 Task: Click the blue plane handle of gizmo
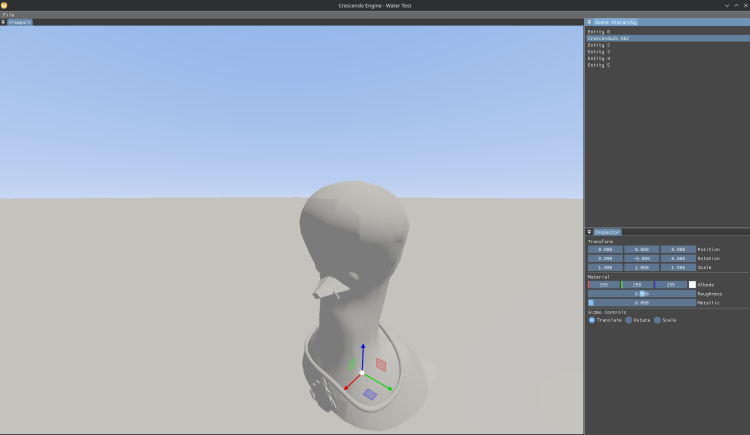tap(370, 394)
